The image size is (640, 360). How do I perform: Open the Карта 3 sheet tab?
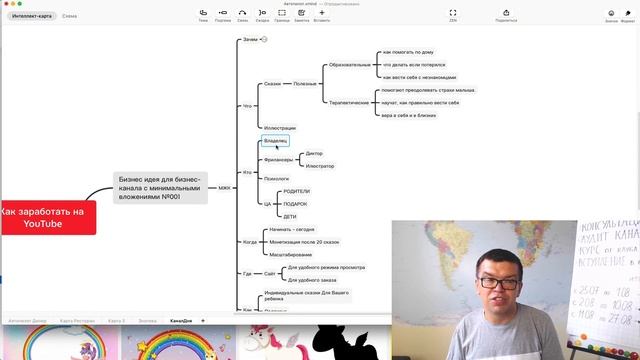click(x=116, y=321)
